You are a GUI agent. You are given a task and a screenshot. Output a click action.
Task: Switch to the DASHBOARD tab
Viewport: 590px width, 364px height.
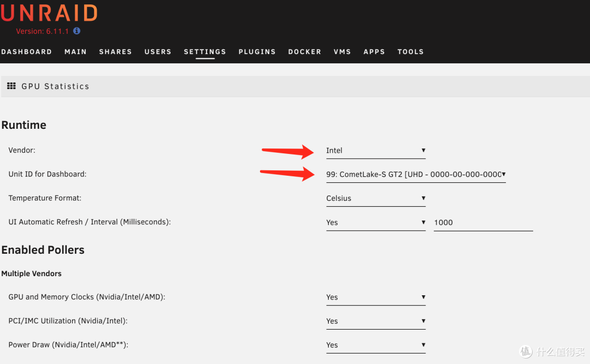(x=27, y=51)
